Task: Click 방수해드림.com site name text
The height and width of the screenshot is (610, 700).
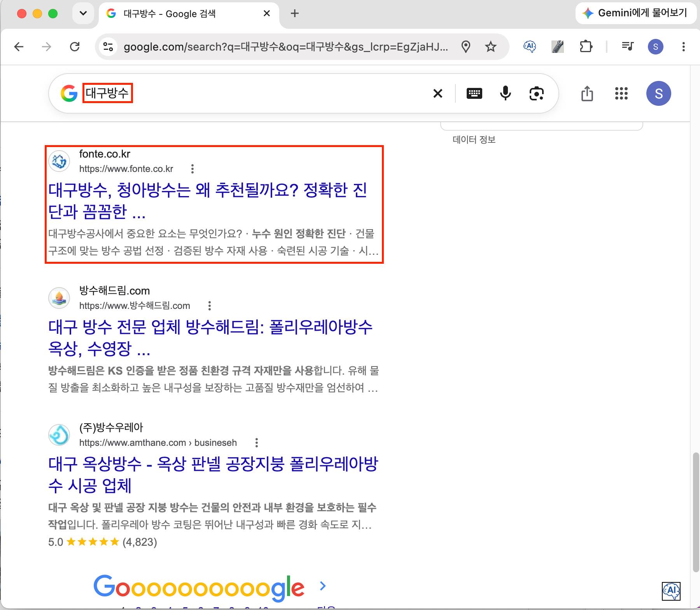Action: click(x=115, y=291)
